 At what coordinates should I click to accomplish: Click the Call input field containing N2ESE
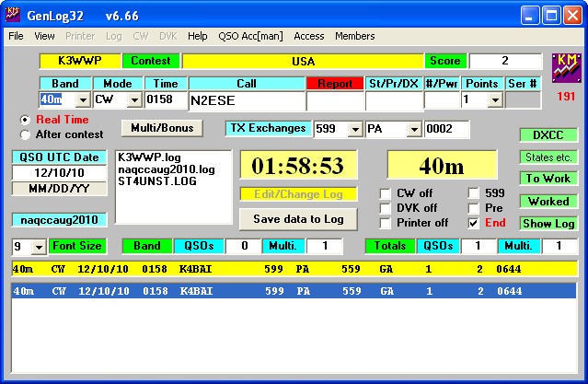tap(246, 99)
